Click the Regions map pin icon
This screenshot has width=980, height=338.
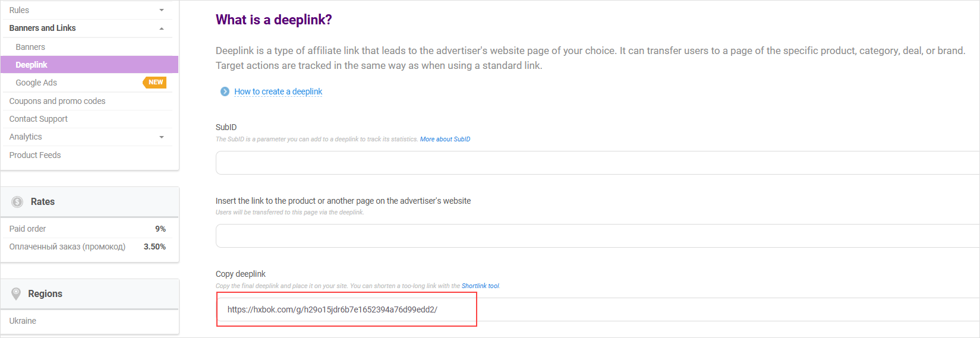coord(16,294)
